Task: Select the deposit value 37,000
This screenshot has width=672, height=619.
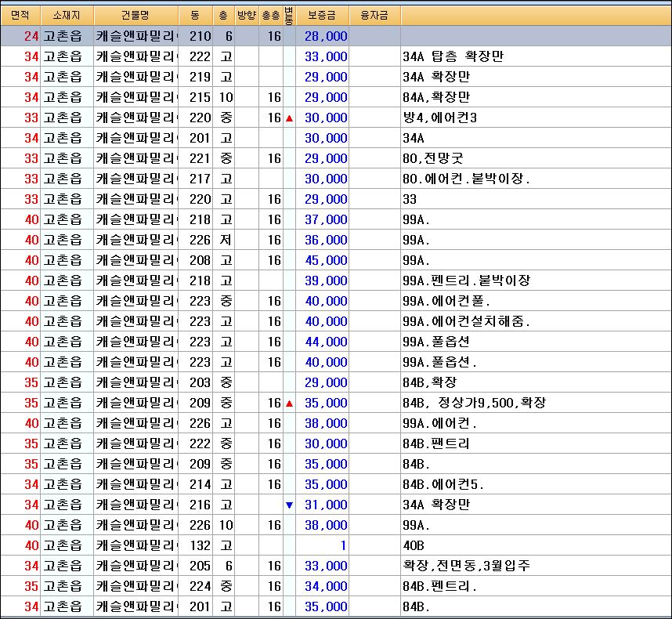Action: tap(326, 219)
